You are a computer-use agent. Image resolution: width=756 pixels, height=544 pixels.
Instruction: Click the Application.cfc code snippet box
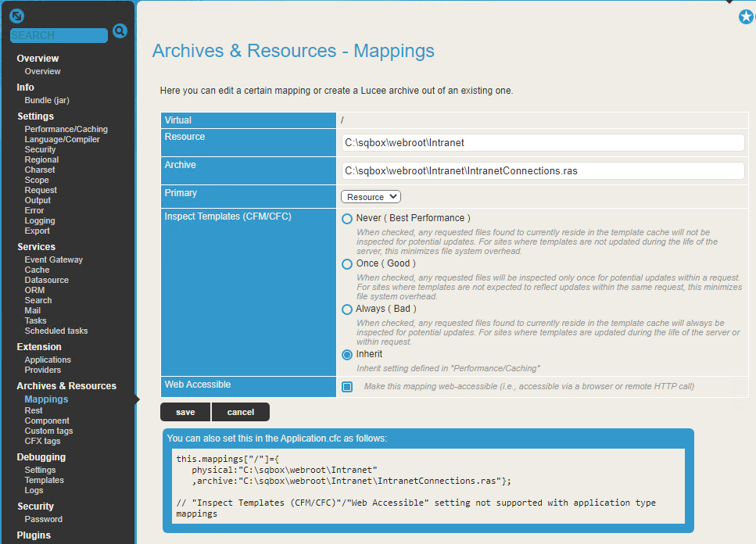coord(428,486)
